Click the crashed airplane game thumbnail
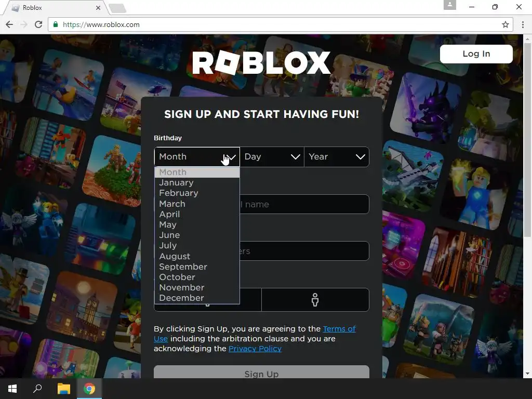This screenshot has width=532, height=399. pos(412,175)
